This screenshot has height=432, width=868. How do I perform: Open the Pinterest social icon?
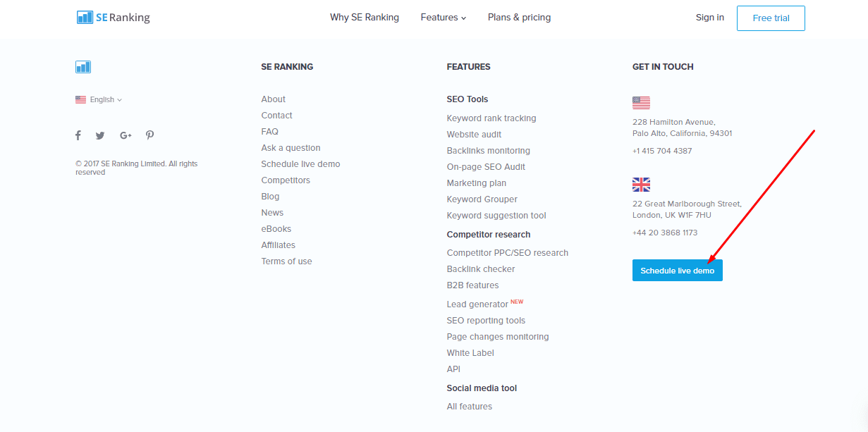pos(150,135)
